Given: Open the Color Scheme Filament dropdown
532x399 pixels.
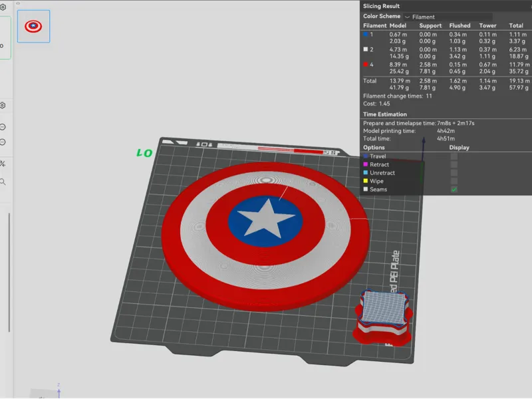Looking at the screenshot, I should [x=448, y=17].
